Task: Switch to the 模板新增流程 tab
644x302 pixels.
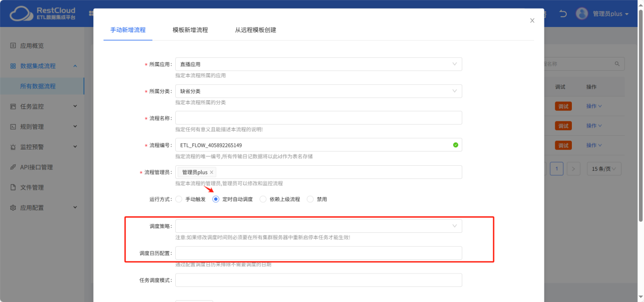Action: (x=190, y=30)
